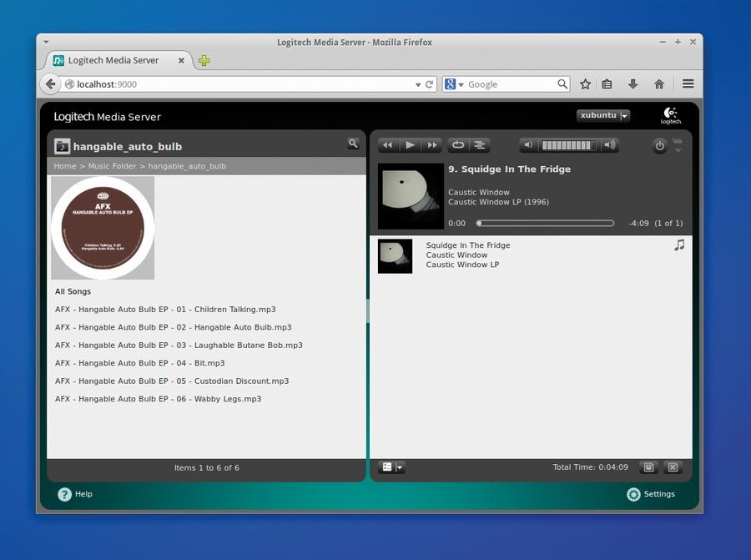Image resolution: width=751 pixels, height=560 pixels.
Task: Open search in the music browser panel
Action: pyautogui.click(x=353, y=144)
